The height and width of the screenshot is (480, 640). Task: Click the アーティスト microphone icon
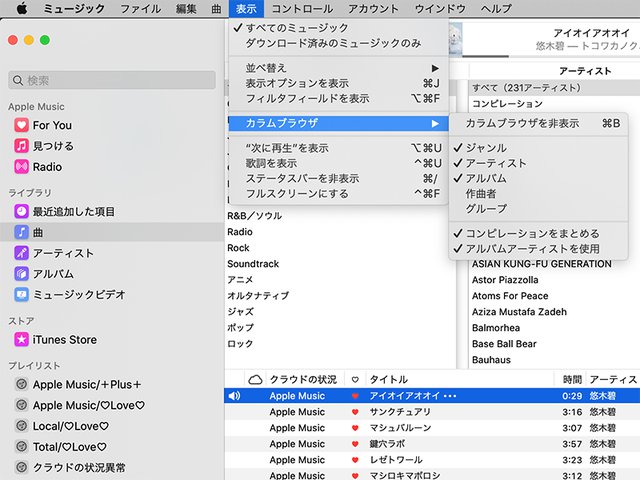pos(21,253)
